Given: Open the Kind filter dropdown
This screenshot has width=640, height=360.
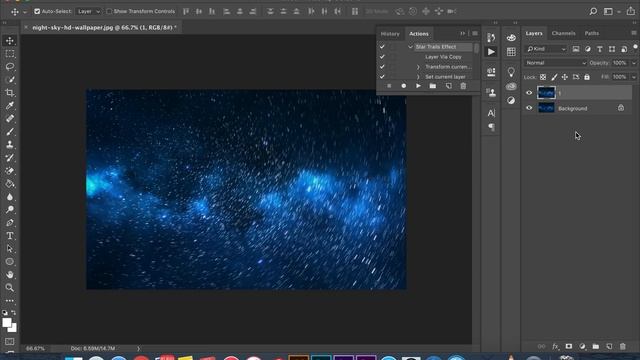Looking at the screenshot, I should coord(547,49).
